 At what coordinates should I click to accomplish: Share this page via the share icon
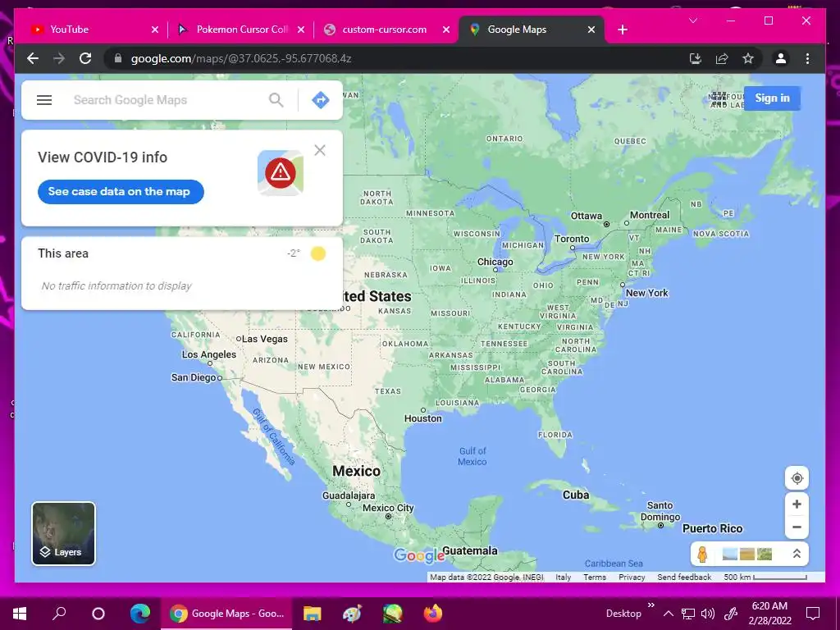pos(722,58)
